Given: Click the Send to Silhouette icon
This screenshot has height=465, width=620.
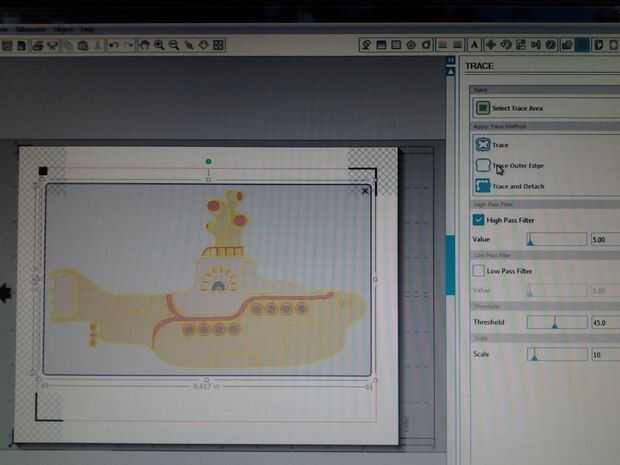Looking at the screenshot, I should 53,45.
